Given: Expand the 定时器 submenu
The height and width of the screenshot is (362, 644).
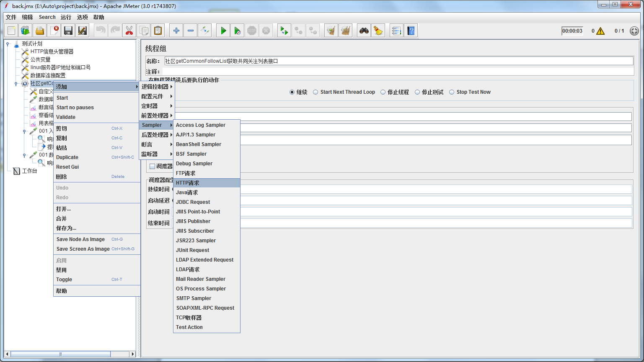Looking at the screenshot, I should (157, 106).
